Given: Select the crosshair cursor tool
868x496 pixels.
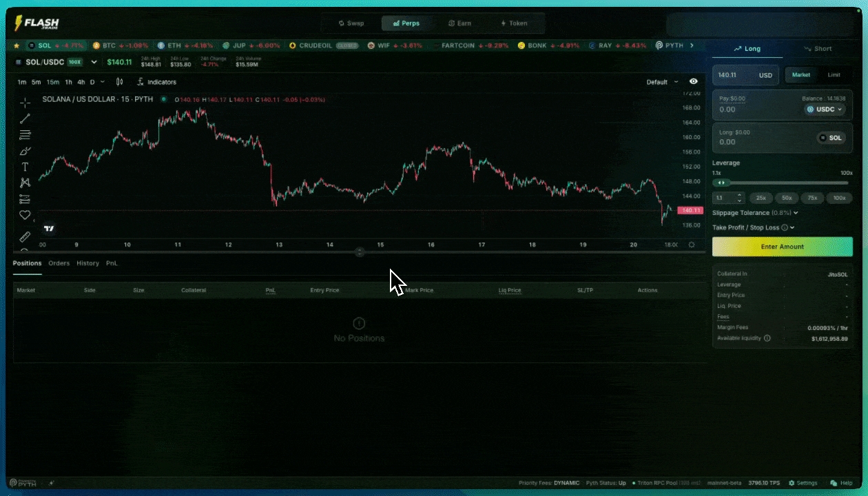Looking at the screenshot, I should point(25,103).
